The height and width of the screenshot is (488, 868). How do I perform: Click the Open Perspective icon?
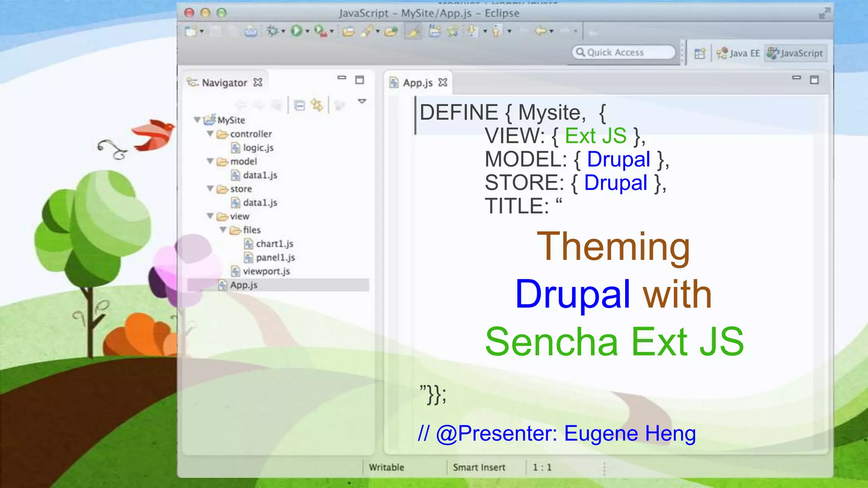[x=700, y=53]
